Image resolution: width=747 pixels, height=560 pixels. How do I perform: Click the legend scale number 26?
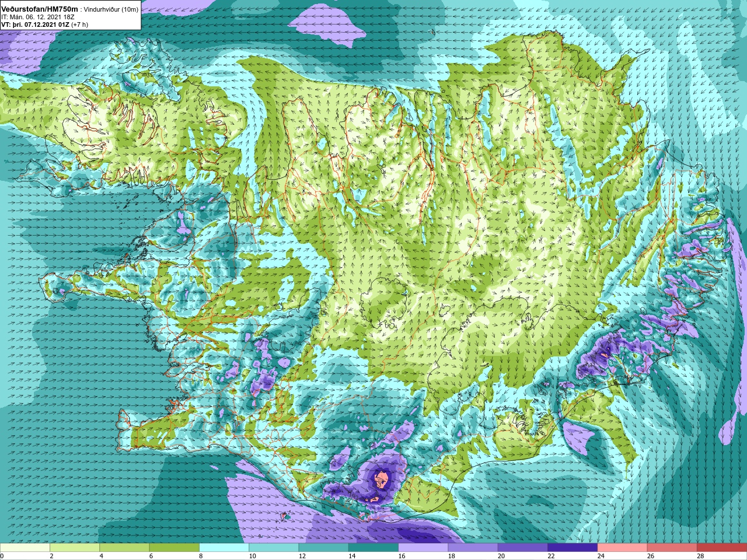pos(651,556)
